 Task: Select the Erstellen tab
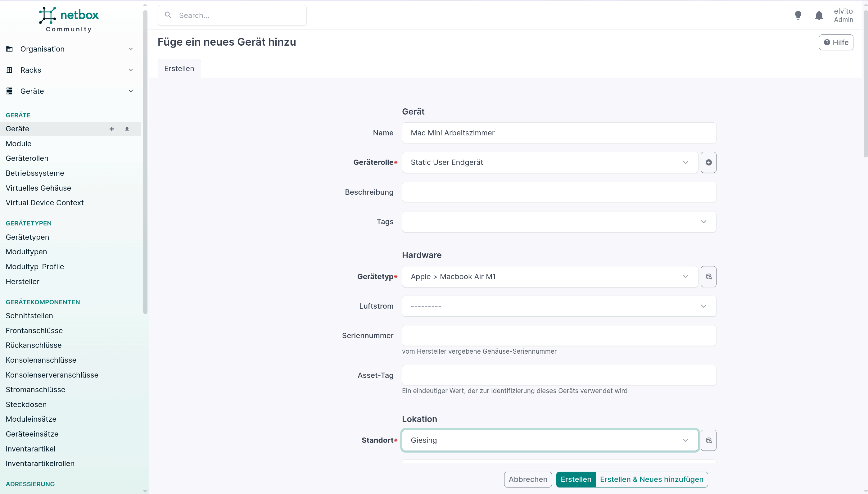(x=179, y=69)
